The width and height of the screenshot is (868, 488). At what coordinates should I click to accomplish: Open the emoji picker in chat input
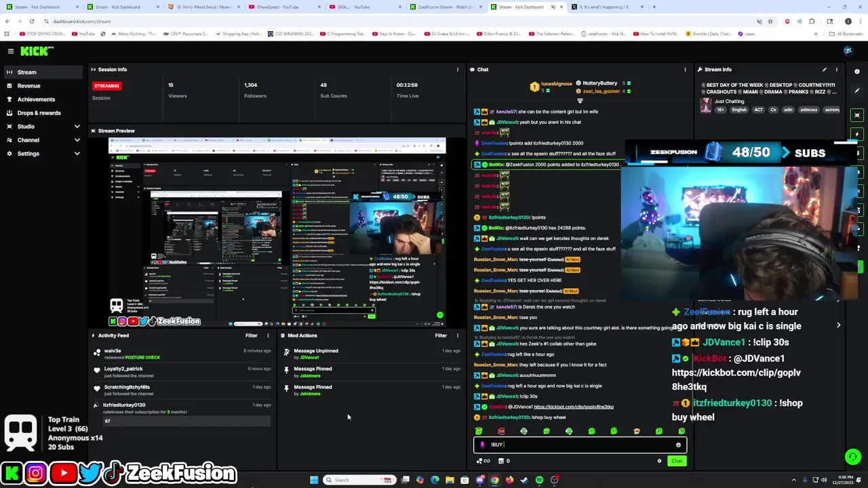point(678,445)
